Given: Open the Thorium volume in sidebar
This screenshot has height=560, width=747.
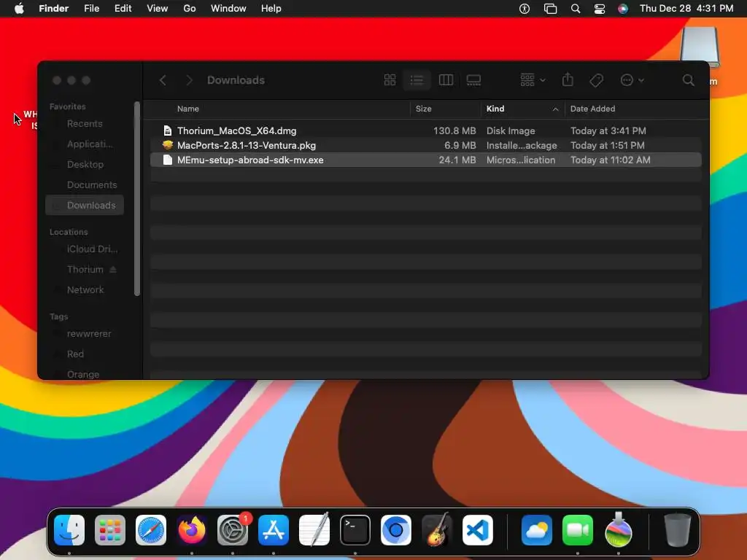Looking at the screenshot, I should click(x=85, y=270).
